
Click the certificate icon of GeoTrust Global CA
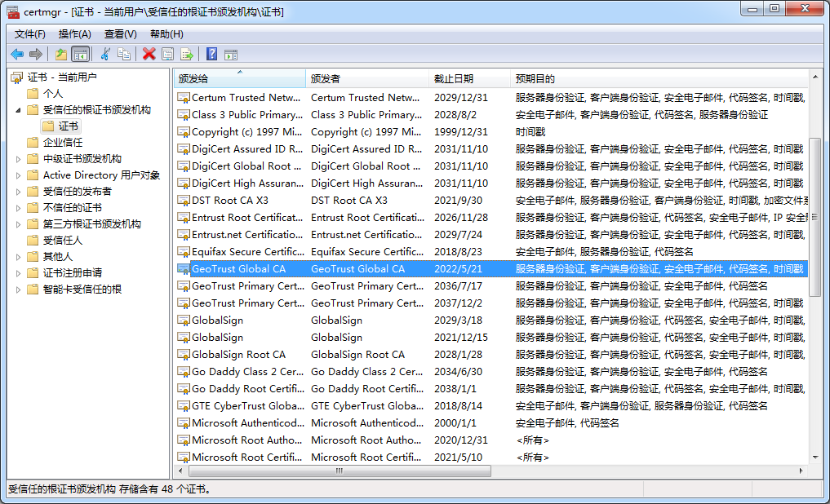183,269
